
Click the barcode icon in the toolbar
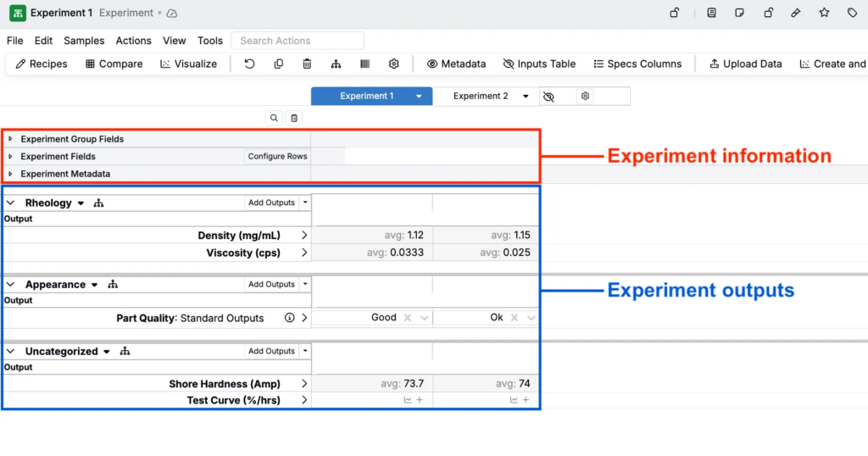coord(364,64)
